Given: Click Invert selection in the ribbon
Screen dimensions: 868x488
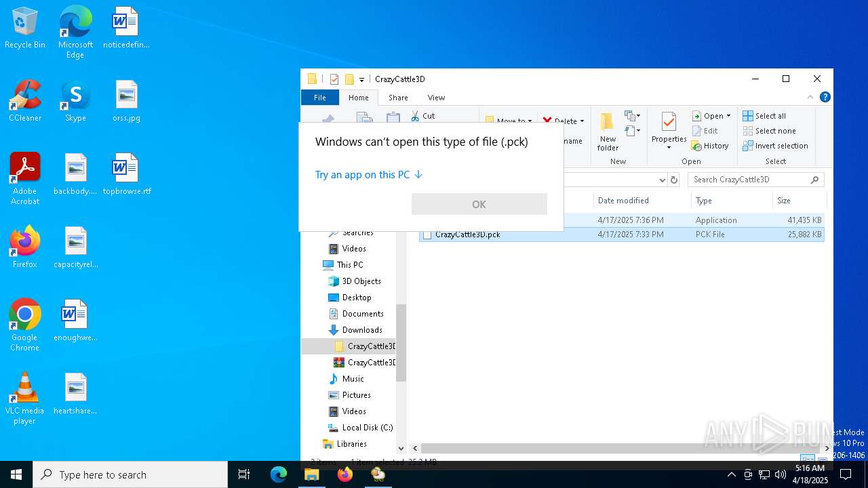Looking at the screenshot, I should click(775, 146).
